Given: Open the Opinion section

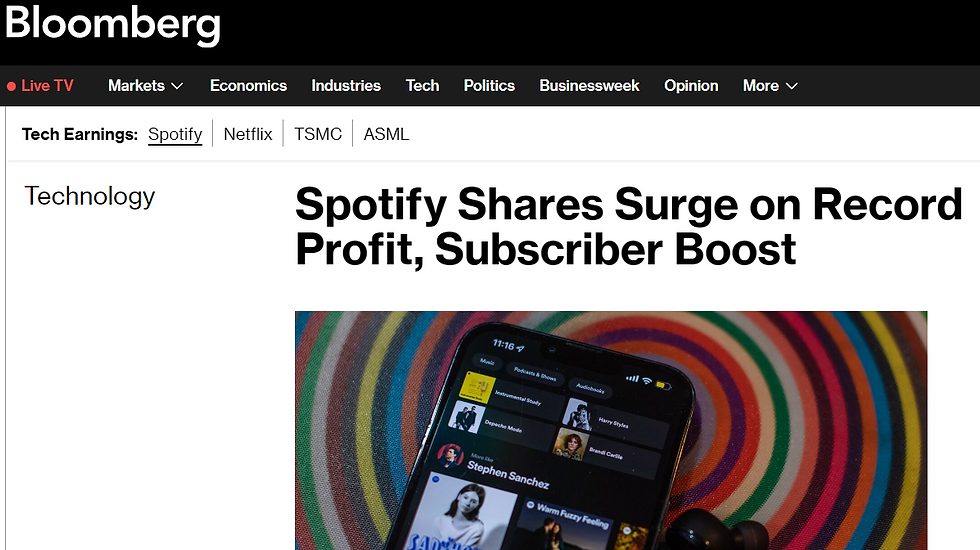Looking at the screenshot, I should click(691, 86).
